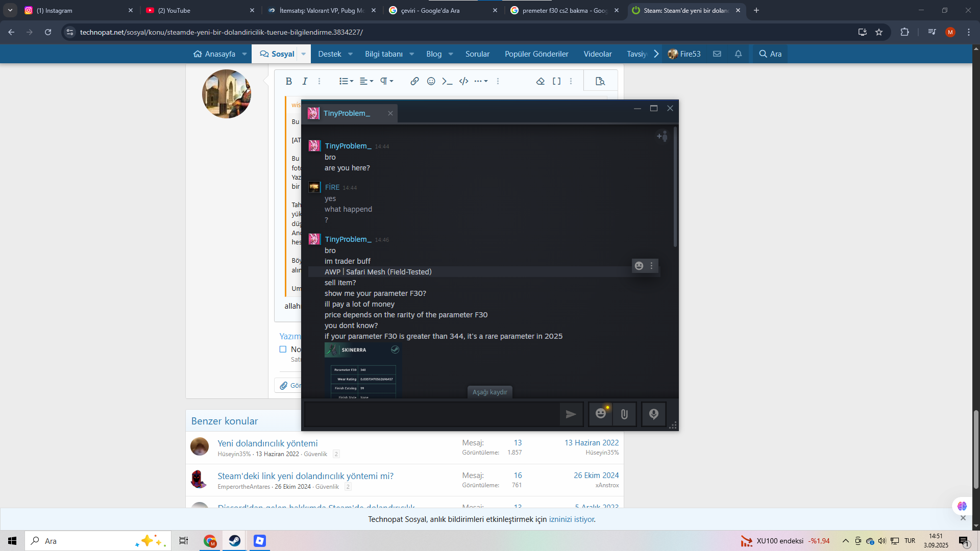Screen dimensions: 980x551
Task: Insert a code block with the angle-brackets icon
Action: tap(463, 81)
